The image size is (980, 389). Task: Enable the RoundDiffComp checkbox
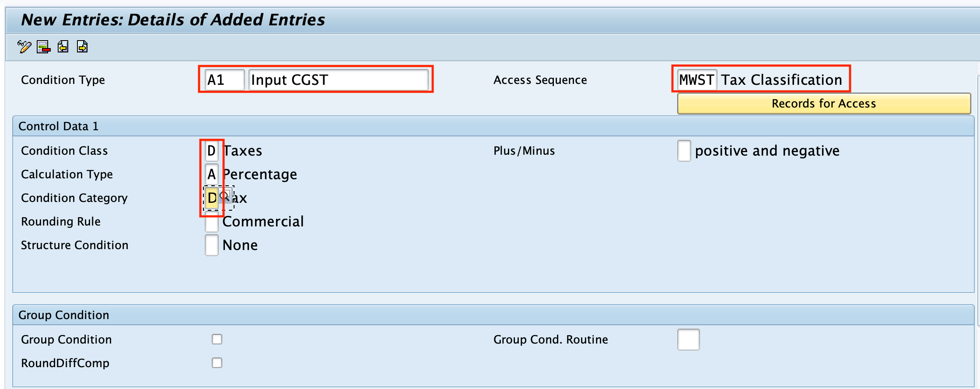pos(217,362)
